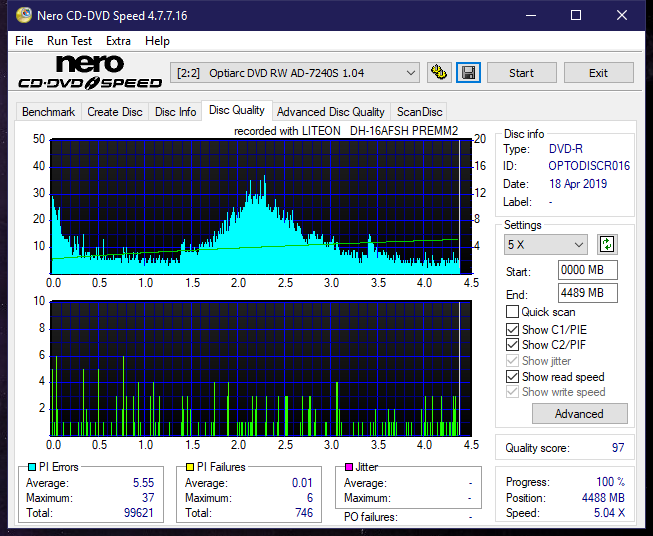Click the disc type DVD-R value
This screenshot has width=653, height=536.
coord(566,149)
